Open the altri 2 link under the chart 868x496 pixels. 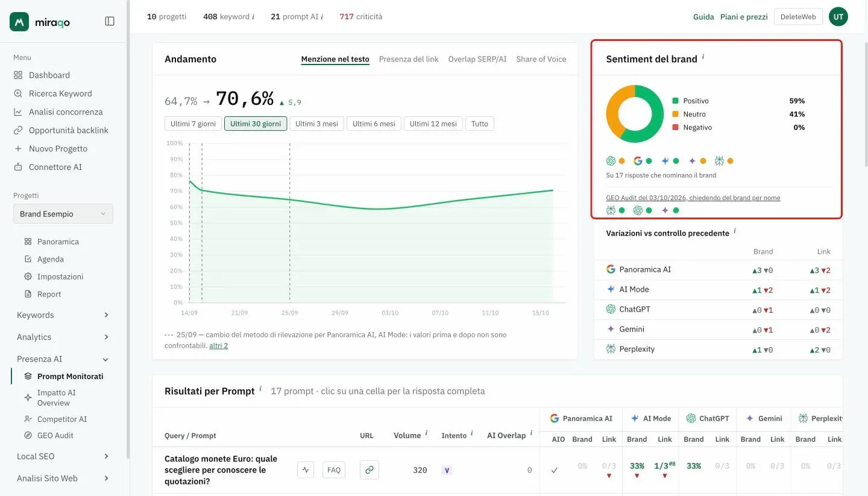tap(218, 346)
